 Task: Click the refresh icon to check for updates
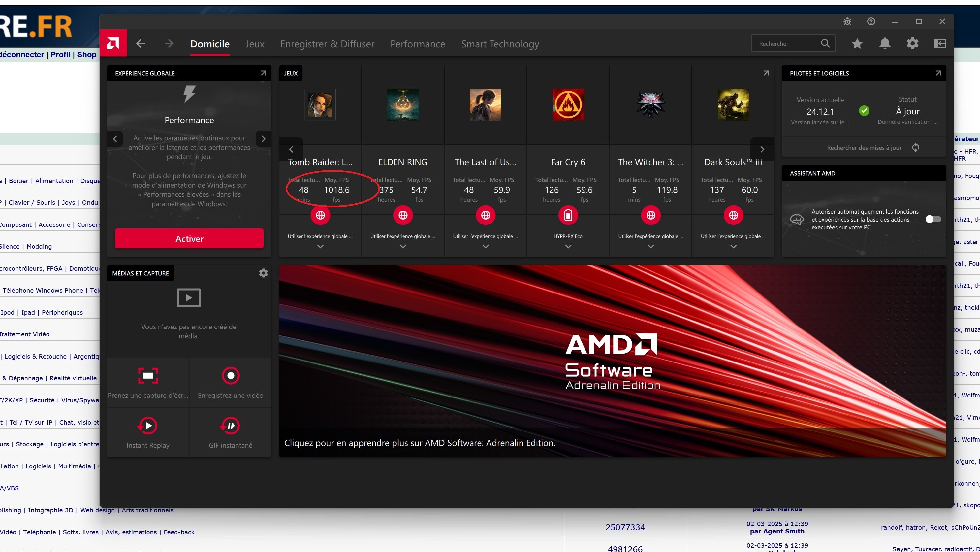coord(916,147)
